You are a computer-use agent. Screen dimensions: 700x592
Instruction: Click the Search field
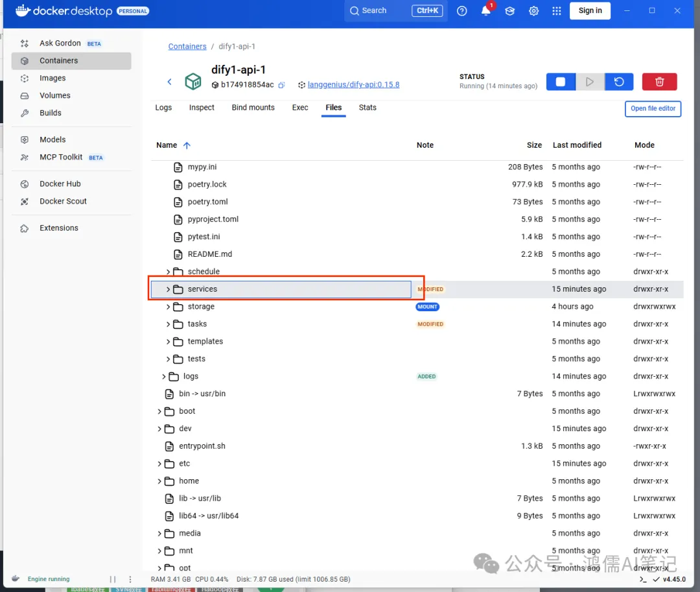(395, 11)
